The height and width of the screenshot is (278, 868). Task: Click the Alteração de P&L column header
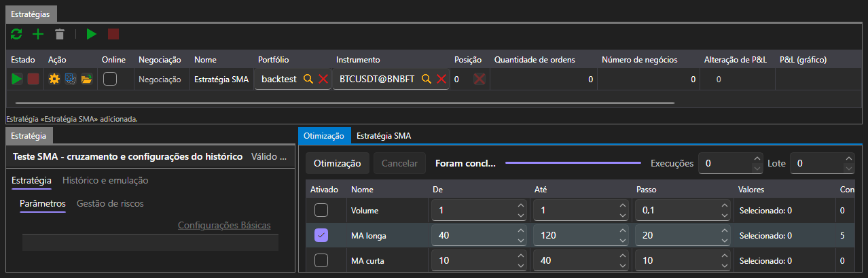[736, 60]
